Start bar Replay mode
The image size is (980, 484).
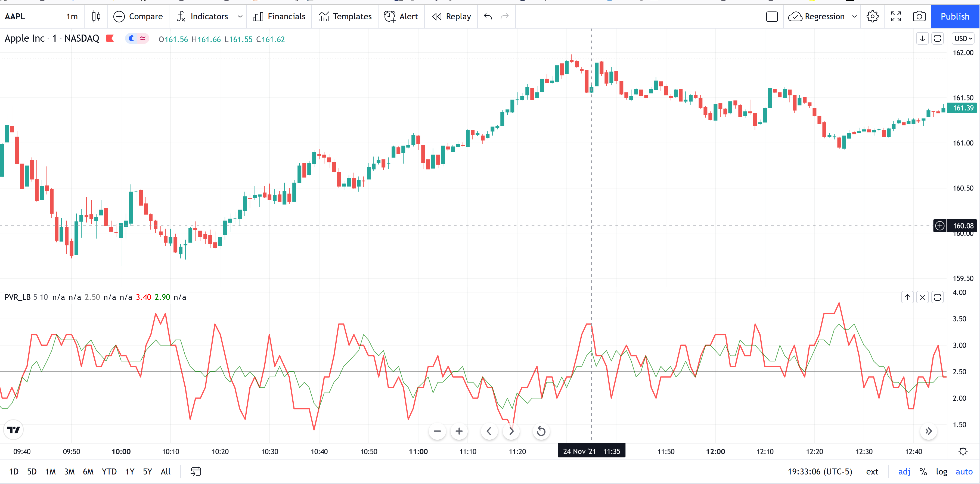[452, 16]
